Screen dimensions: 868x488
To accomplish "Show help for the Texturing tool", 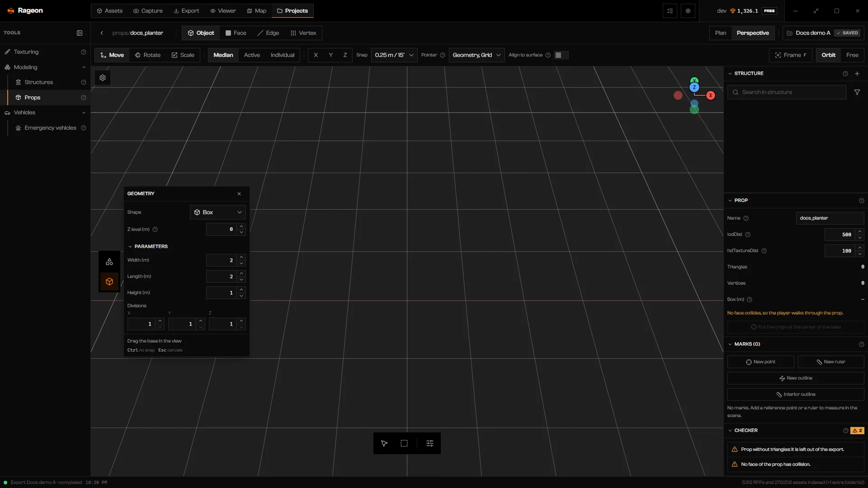I will pos(84,52).
